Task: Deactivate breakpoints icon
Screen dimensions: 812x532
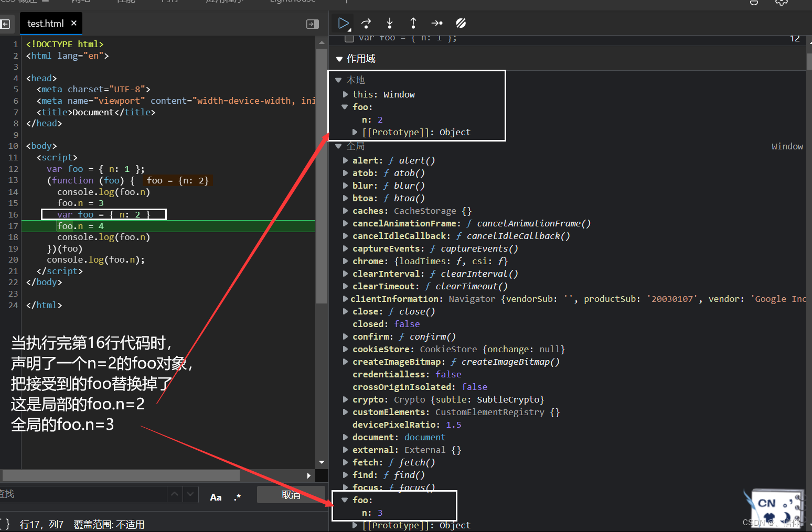Action: (x=461, y=23)
